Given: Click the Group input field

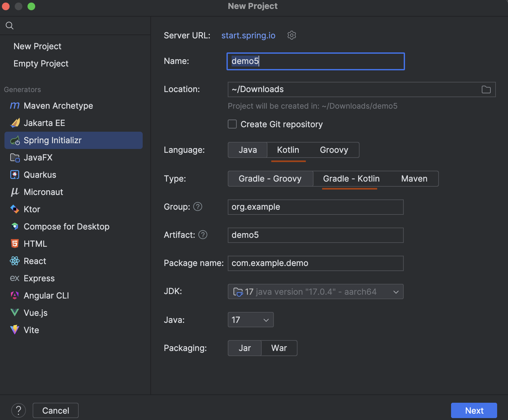Looking at the screenshot, I should pos(315,207).
